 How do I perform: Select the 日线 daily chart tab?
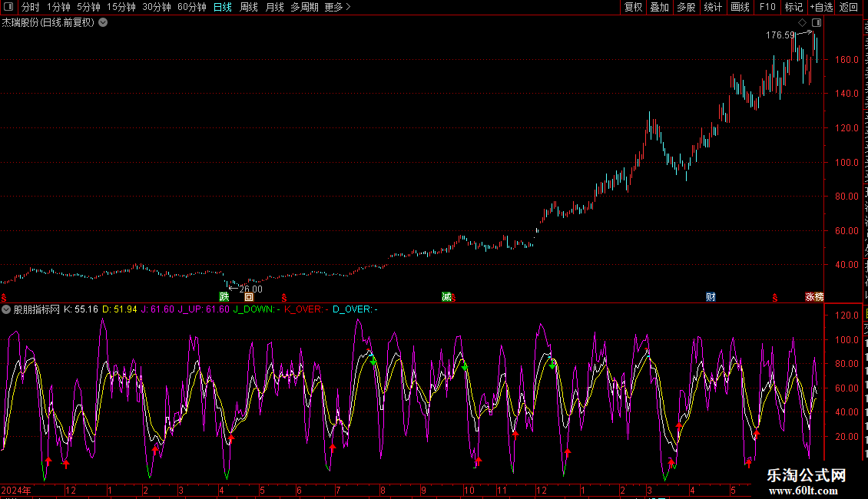coord(223,7)
